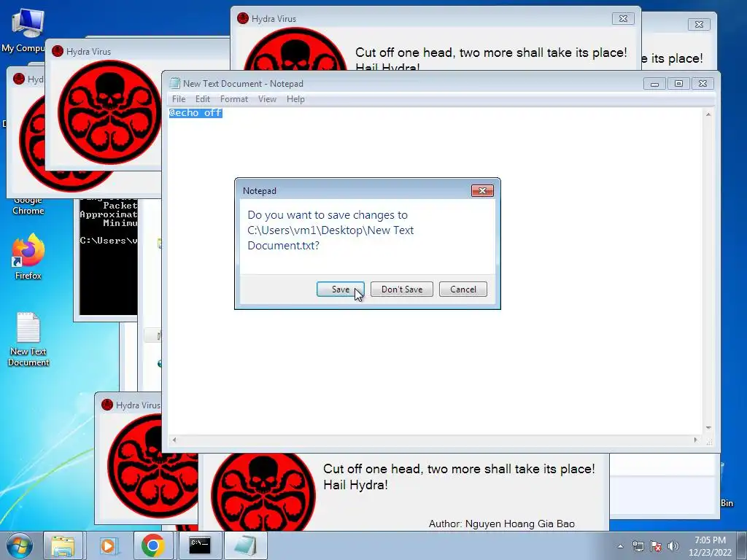Click the bottom-left Hydra Virus title bar
Screen dimensions: 747x560
coord(128,405)
